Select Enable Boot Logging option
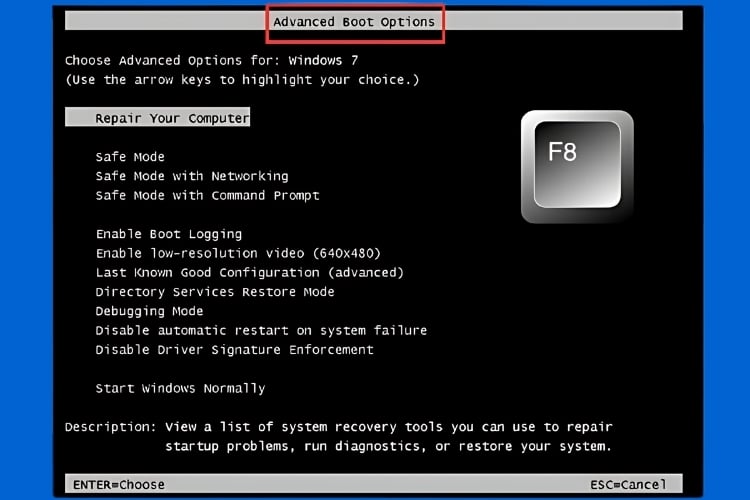 (x=168, y=234)
